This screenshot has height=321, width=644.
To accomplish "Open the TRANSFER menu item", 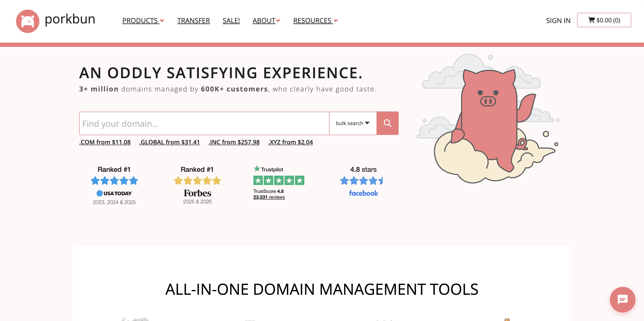I will [194, 20].
